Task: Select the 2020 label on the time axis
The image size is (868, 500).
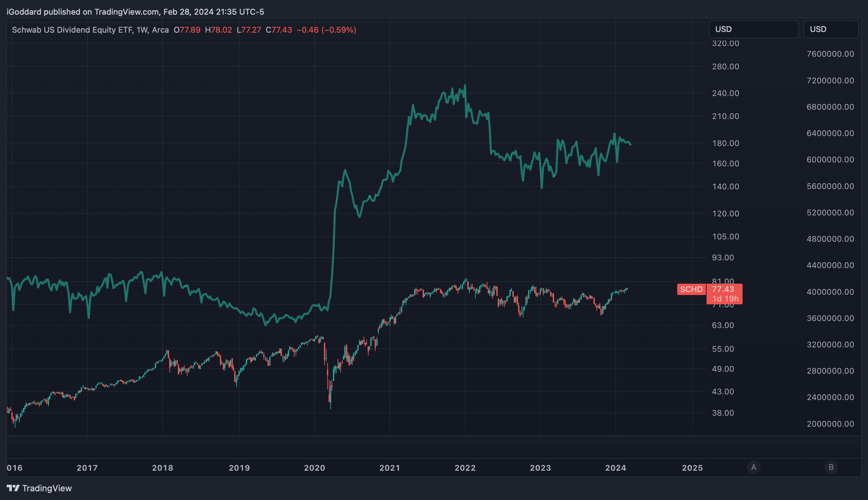Action: click(x=315, y=468)
